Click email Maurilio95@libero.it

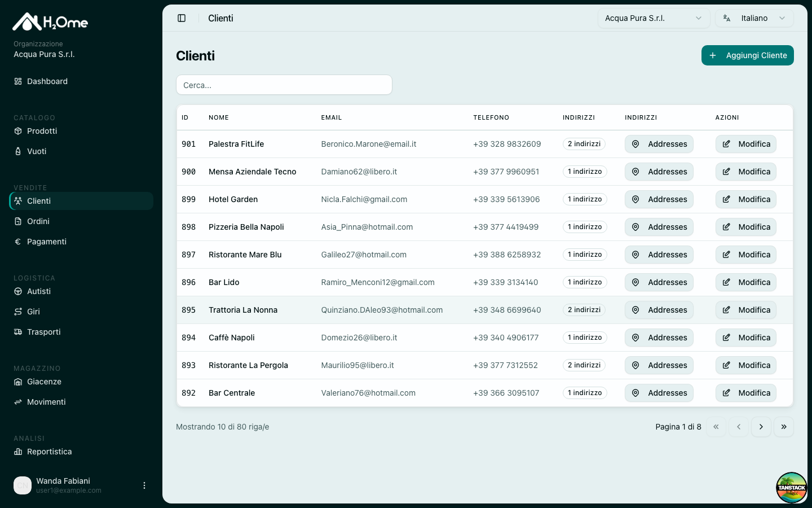(x=358, y=365)
